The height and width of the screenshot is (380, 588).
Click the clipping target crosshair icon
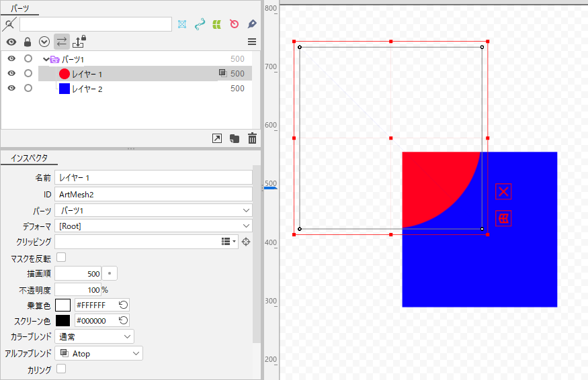[246, 242]
